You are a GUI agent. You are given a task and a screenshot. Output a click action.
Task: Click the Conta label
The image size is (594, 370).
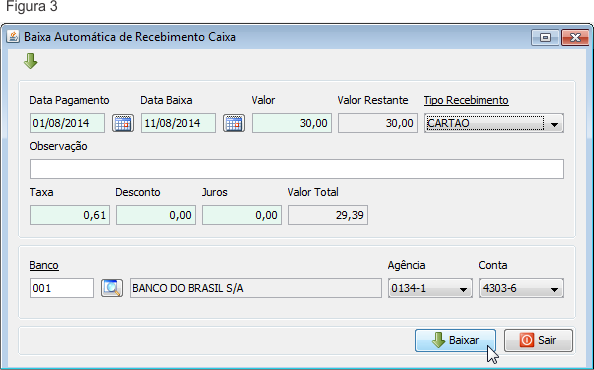click(492, 265)
